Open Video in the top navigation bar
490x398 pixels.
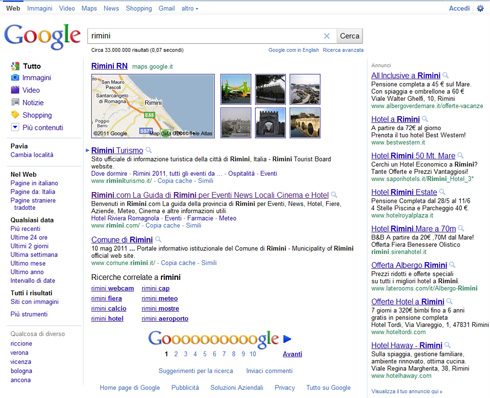(67, 8)
